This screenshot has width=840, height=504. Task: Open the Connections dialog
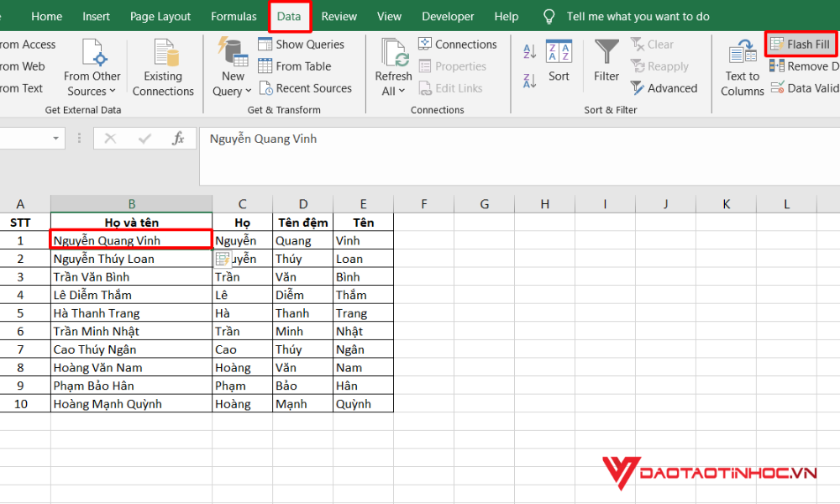pos(458,45)
